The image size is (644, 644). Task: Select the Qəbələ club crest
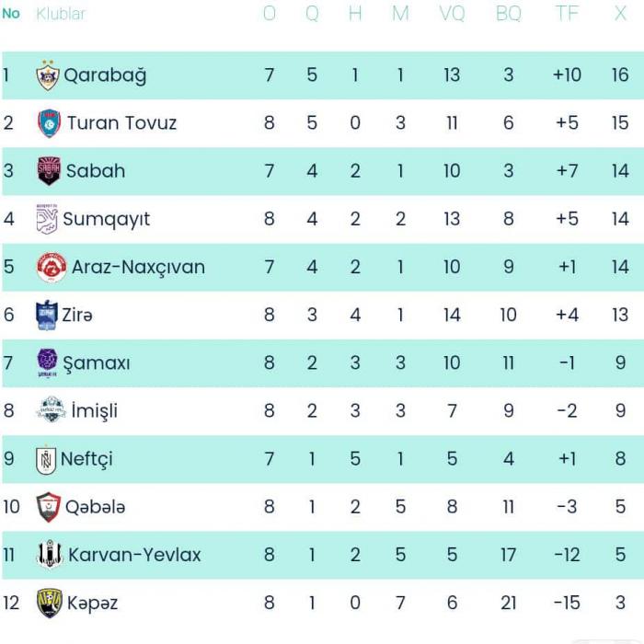[48, 507]
